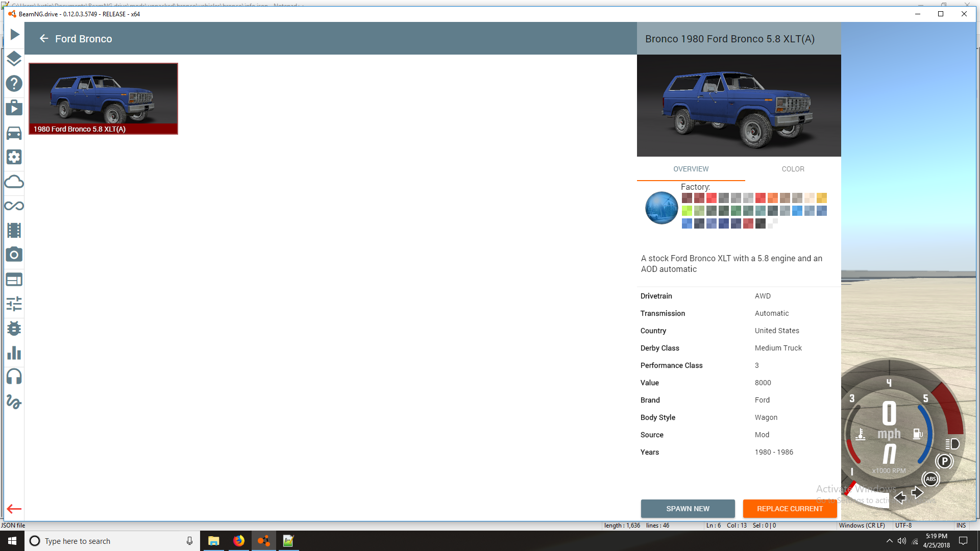The height and width of the screenshot is (551, 980).
Task: Click the infinity loop icon
Action: [x=14, y=206]
